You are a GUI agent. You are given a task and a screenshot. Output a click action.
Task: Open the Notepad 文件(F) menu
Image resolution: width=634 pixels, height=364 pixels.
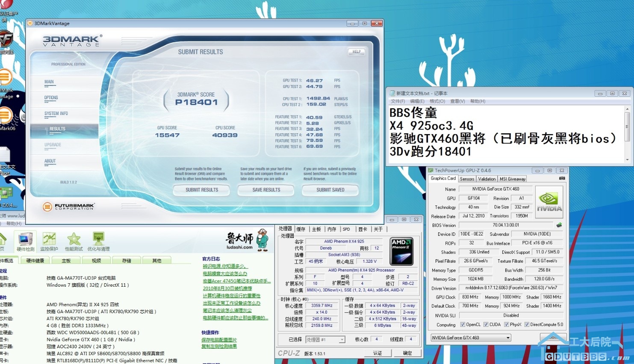pyautogui.click(x=398, y=101)
